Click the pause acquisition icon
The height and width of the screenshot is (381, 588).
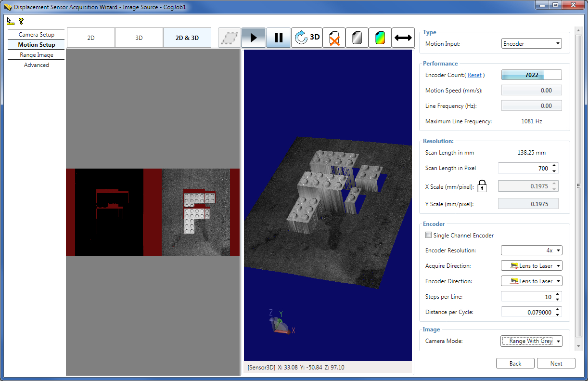pos(278,37)
